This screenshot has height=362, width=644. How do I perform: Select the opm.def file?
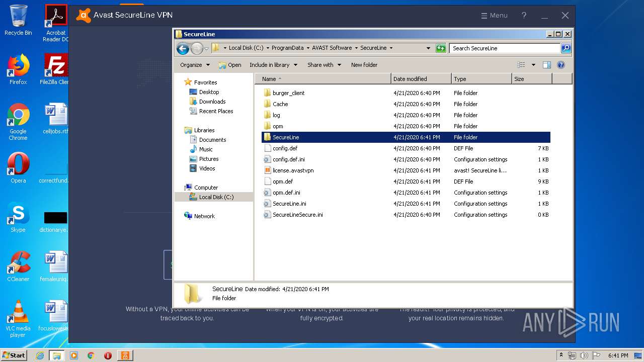point(282,182)
